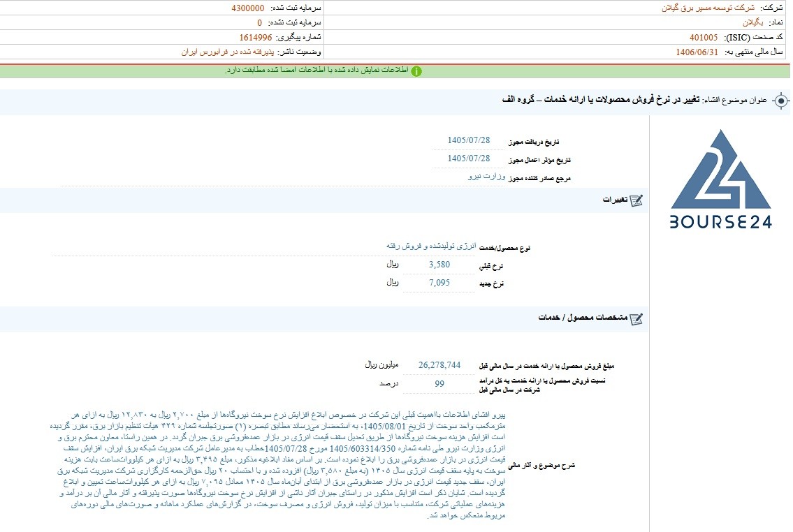
Task: Select the ISIC code 401005
Action: [704, 38]
